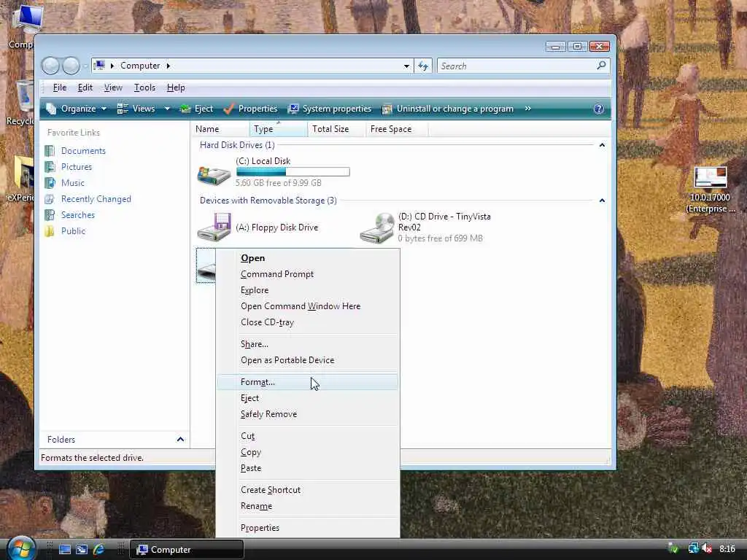Choose Cut in the context menu

click(308, 436)
